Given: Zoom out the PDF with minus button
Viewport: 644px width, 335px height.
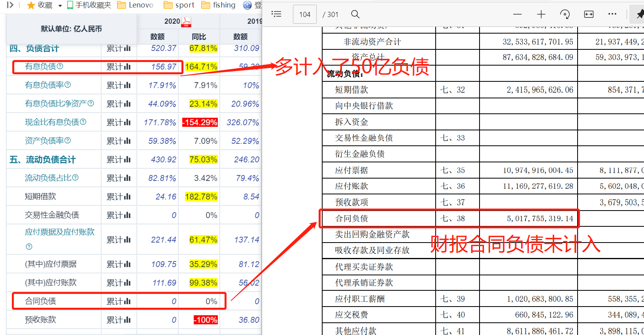Looking at the screenshot, I should (x=517, y=14).
